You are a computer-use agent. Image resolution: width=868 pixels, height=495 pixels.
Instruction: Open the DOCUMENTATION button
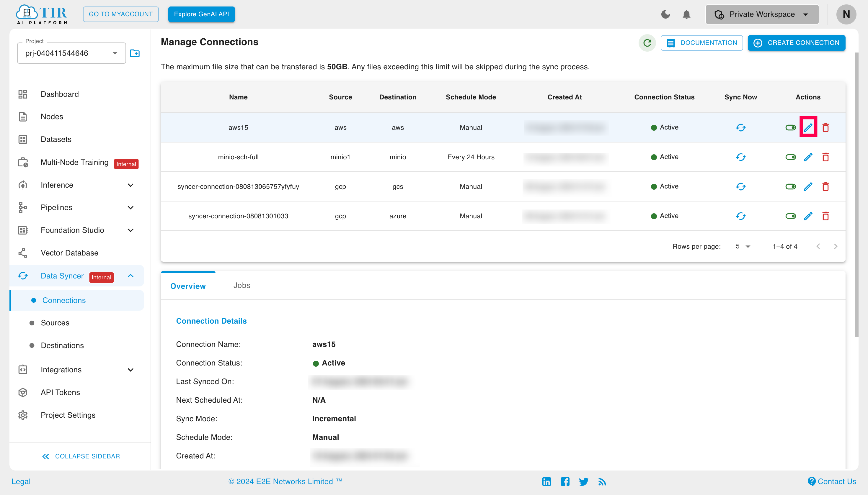(701, 43)
